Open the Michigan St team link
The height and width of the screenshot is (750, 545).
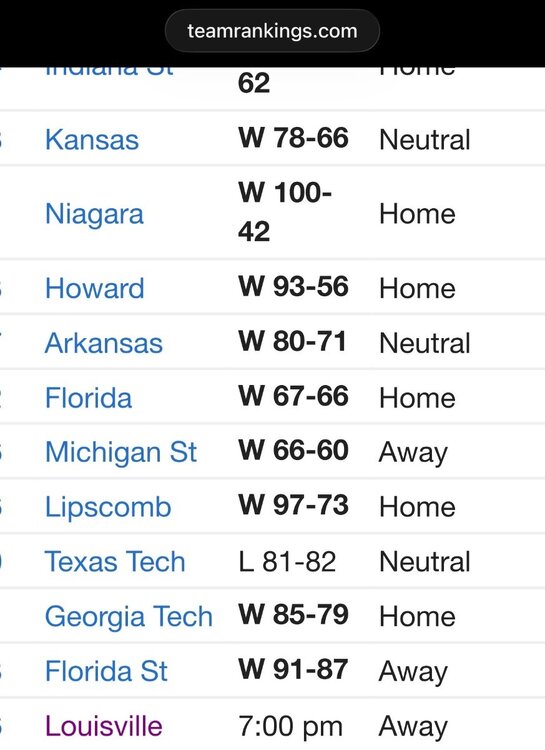121,452
